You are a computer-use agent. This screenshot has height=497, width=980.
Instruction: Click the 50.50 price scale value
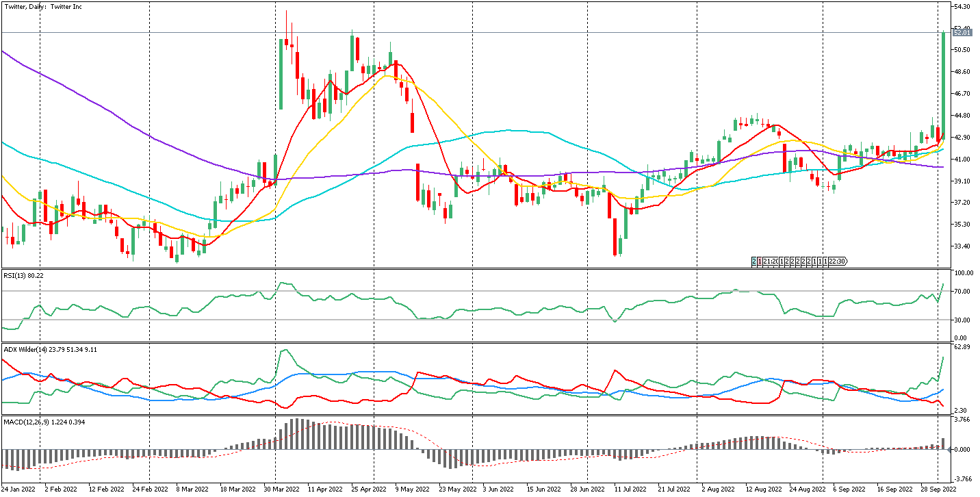coord(962,50)
